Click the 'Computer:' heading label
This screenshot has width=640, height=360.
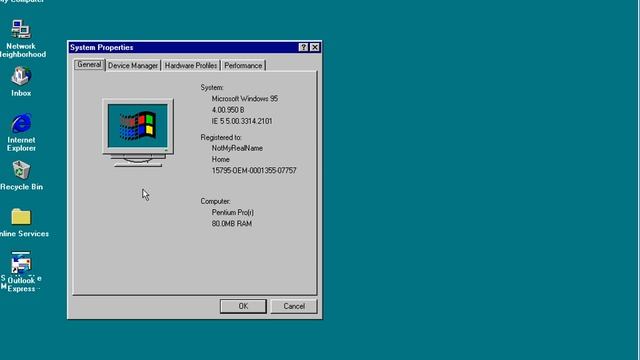coord(216,201)
